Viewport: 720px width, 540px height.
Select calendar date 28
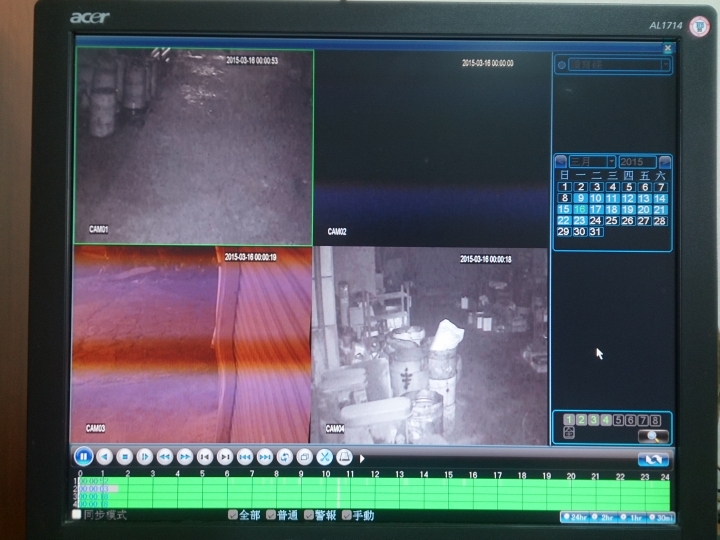pos(660,220)
